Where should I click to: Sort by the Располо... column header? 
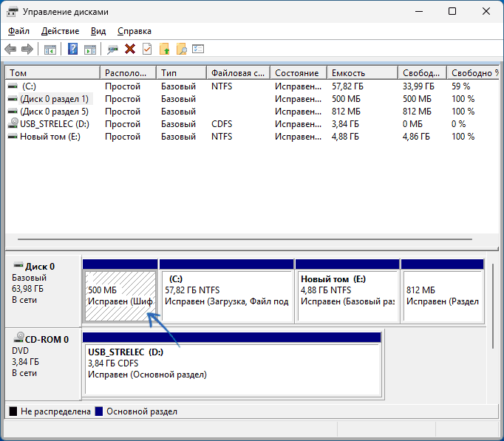tap(129, 73)
